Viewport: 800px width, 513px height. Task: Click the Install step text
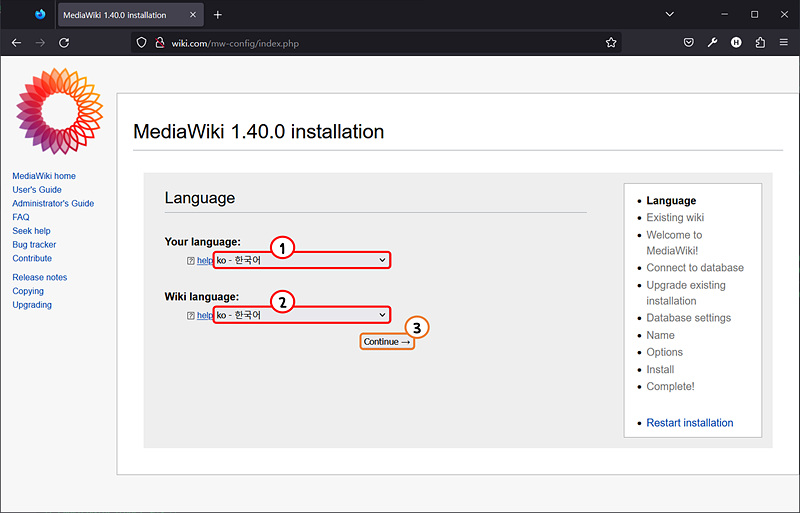660,370
